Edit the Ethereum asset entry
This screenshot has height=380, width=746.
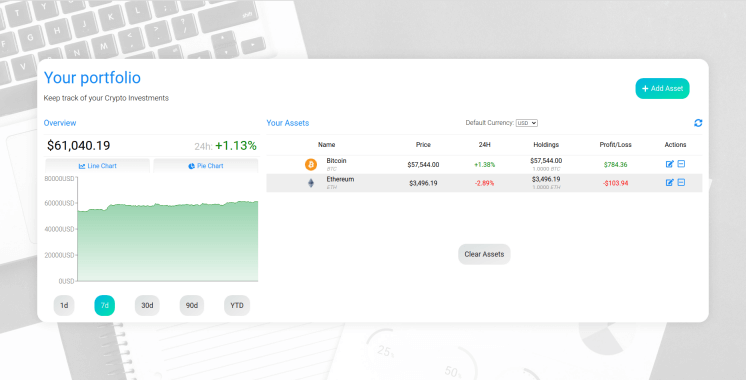tap(669, 183)
